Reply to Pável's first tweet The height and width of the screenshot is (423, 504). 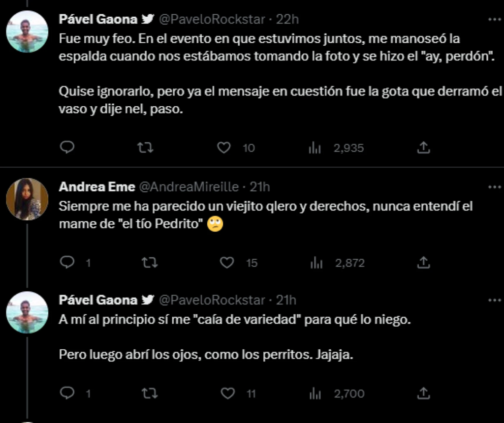[67, 148]
